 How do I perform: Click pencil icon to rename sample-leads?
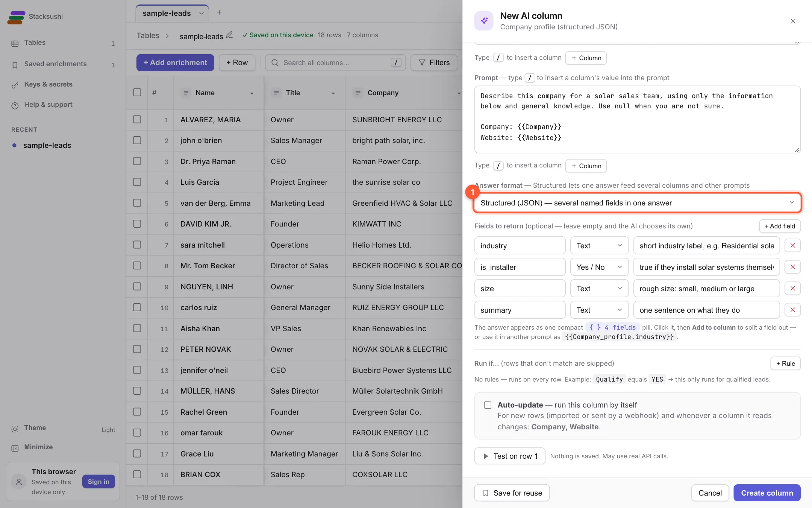[x=229, y=35]
